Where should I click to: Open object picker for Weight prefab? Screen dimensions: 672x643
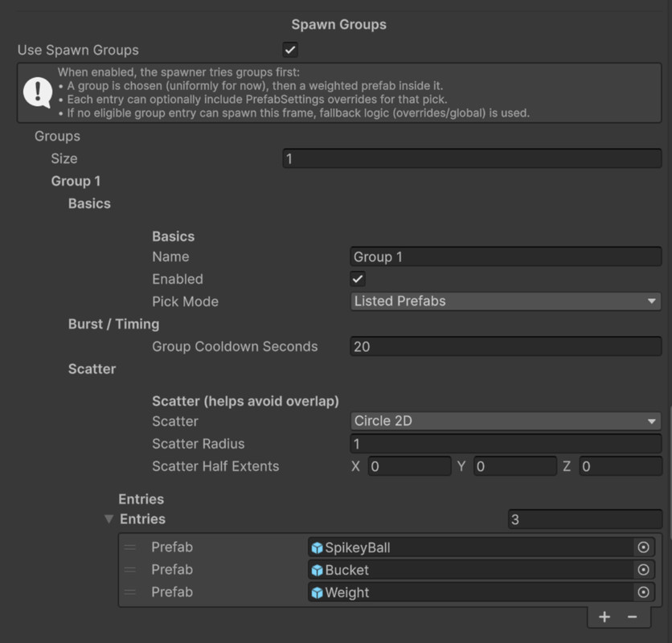click(643, 592)
